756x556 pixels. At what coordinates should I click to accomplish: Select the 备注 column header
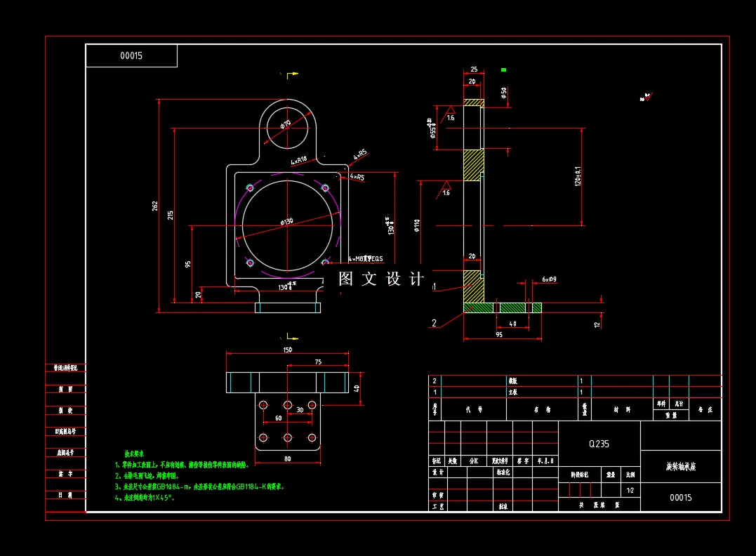click(x=705, y=409)
